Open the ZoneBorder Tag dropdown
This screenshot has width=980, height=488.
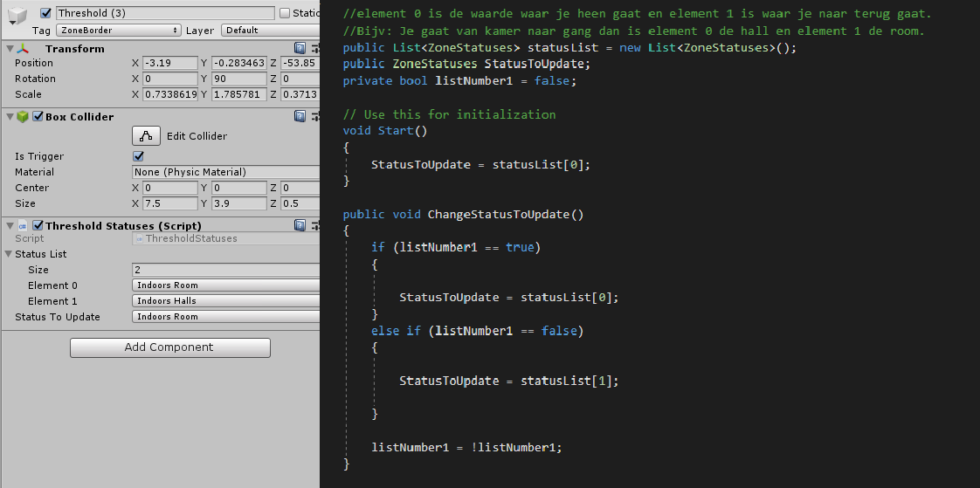pos(118,30)
